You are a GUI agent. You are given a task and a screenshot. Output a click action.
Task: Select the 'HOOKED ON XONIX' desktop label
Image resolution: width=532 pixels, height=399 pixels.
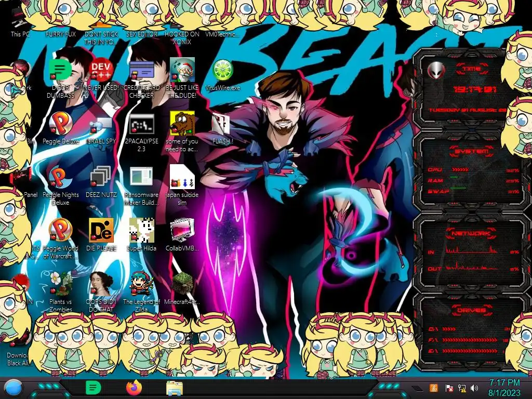click(x=182, y=38)
